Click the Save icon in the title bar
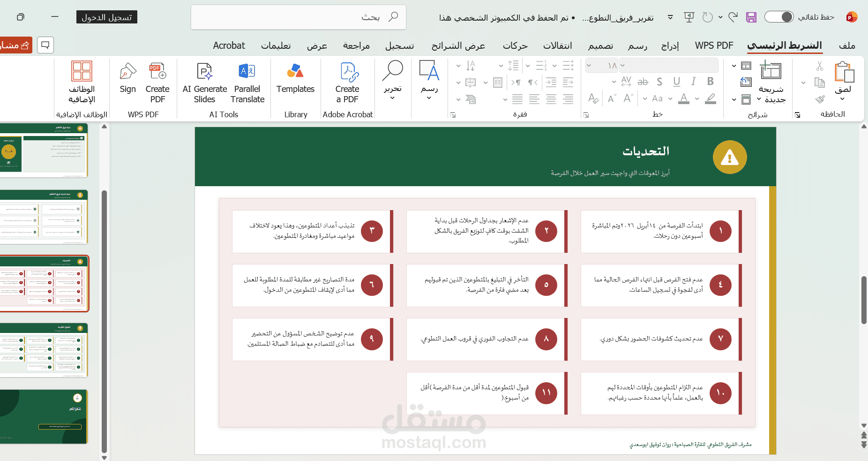 tap(751, 17)
